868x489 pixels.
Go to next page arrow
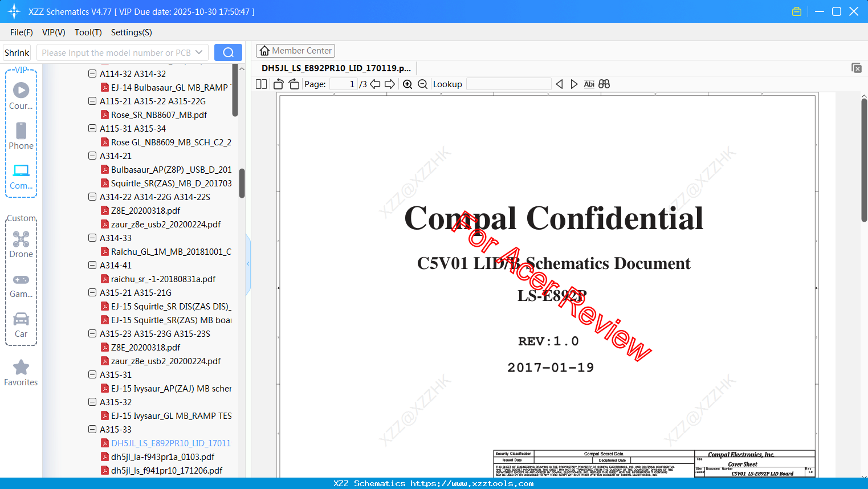[390, 84]
